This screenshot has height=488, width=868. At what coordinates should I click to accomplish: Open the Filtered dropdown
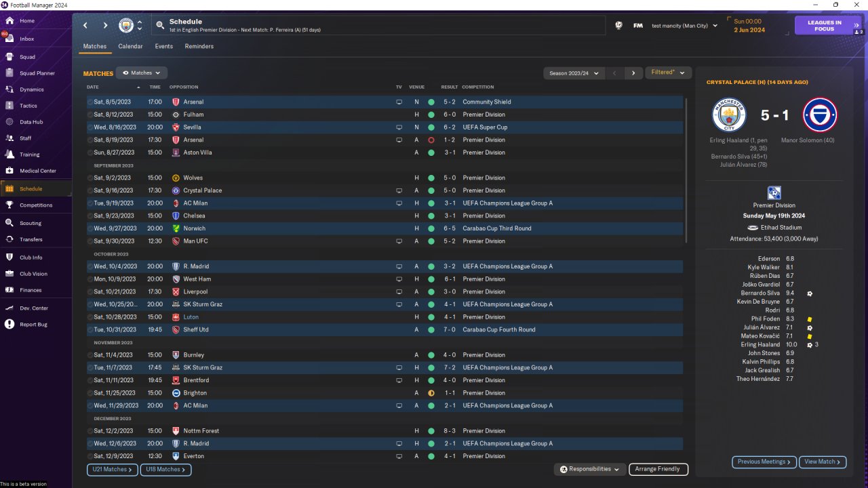tap(668, 73)
